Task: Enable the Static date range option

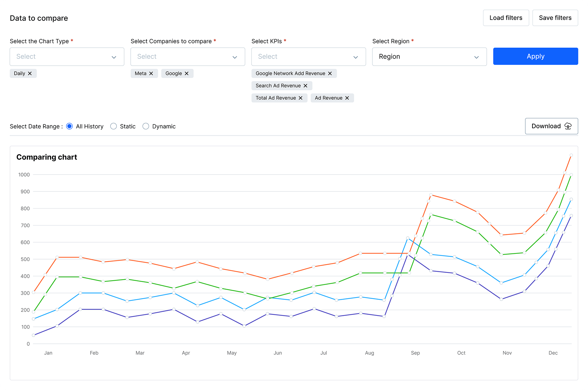Action: pyautogui.click(x=114, y=126)
